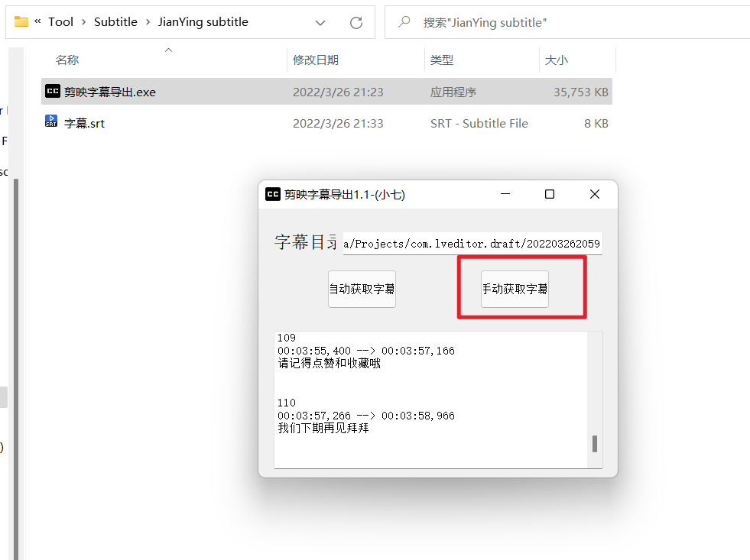Open the chevron after Tool breadcrumb
Image resolution: width=750 pixels, height=560 pixels.
pyautogui.click(x=83, y=22)
